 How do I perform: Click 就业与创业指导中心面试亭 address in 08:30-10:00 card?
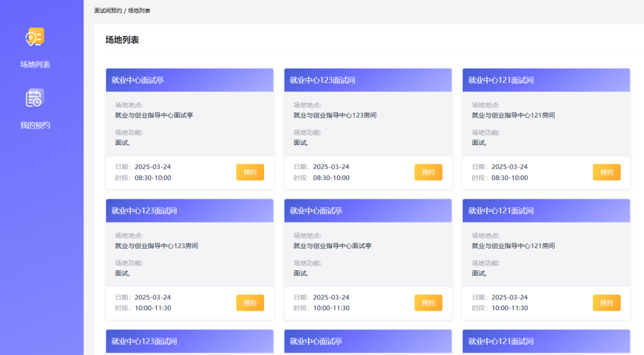154,116
